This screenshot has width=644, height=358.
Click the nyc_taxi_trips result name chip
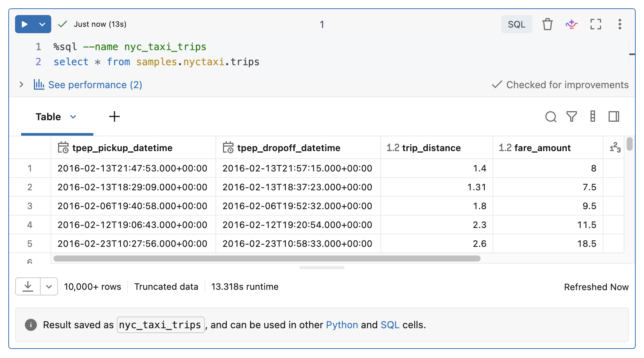pyautogui.click(x=160, y=325)
